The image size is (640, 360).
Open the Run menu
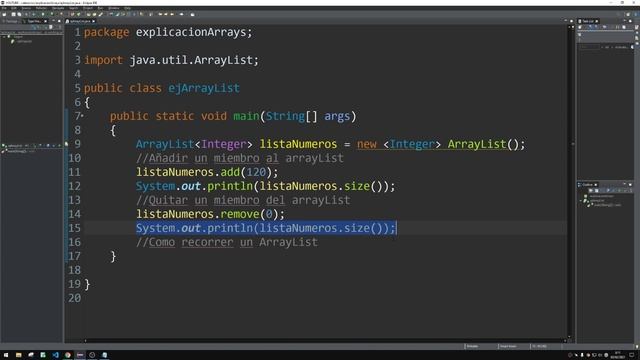click(x=100, y=8)
